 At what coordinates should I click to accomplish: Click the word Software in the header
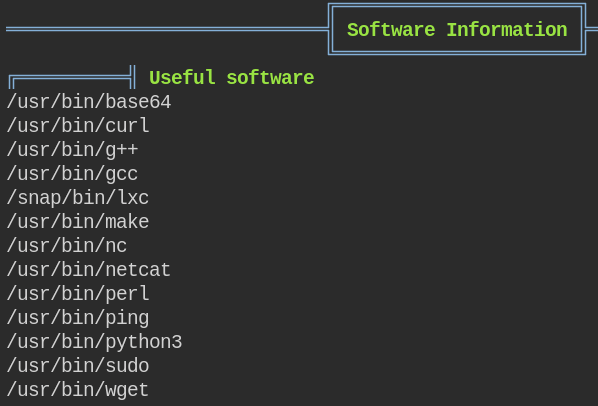(391, 30)
